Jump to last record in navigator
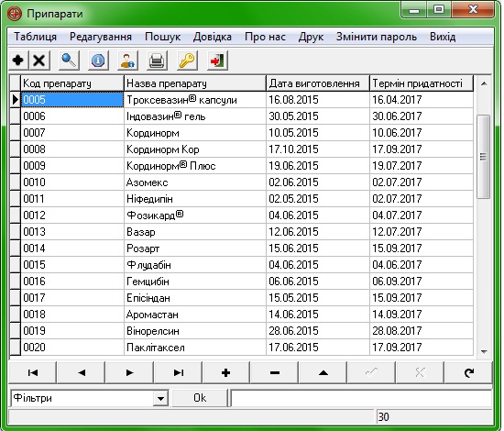This screenshot has height=431, width=504. click(178, 372)
